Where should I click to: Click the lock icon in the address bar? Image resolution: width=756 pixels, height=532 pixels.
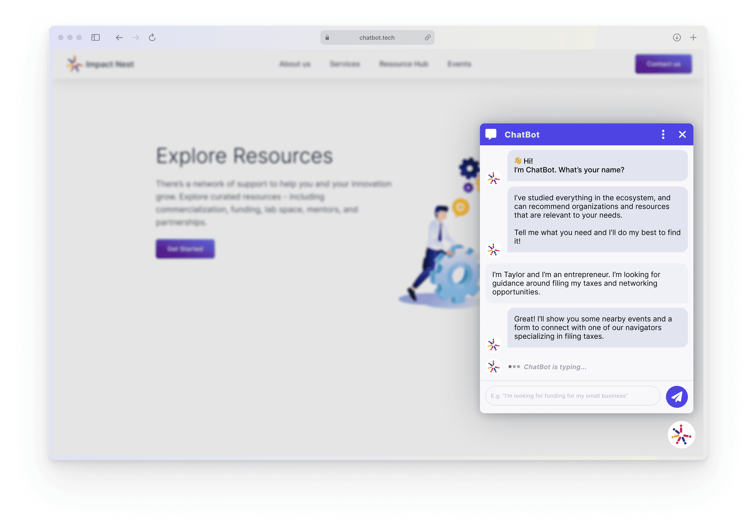[x=327, y=38]
